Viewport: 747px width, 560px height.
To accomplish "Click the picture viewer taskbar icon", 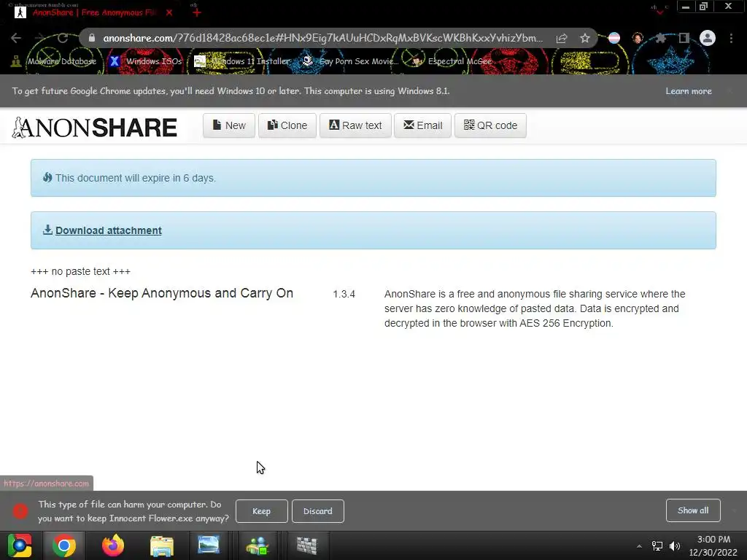I will pyautogui.click(x=209, y=545).
